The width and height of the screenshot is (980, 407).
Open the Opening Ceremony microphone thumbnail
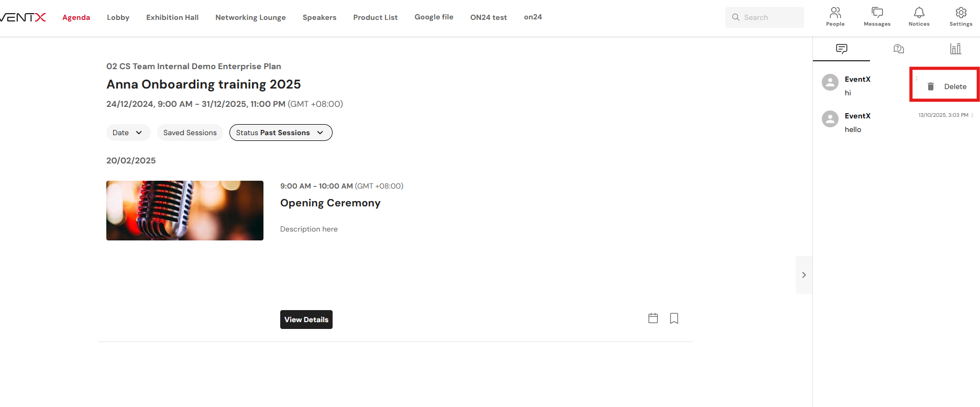coord(184,211)
